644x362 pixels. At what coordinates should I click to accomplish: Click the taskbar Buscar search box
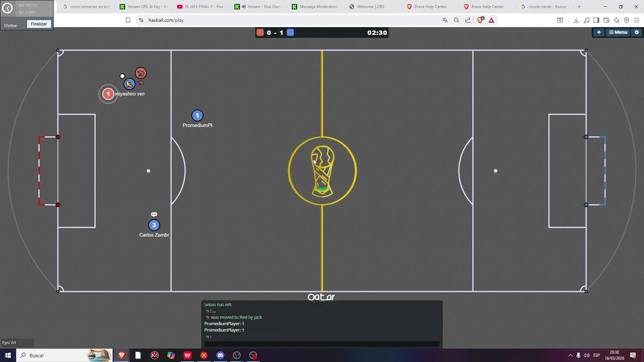tap(64, 355)
